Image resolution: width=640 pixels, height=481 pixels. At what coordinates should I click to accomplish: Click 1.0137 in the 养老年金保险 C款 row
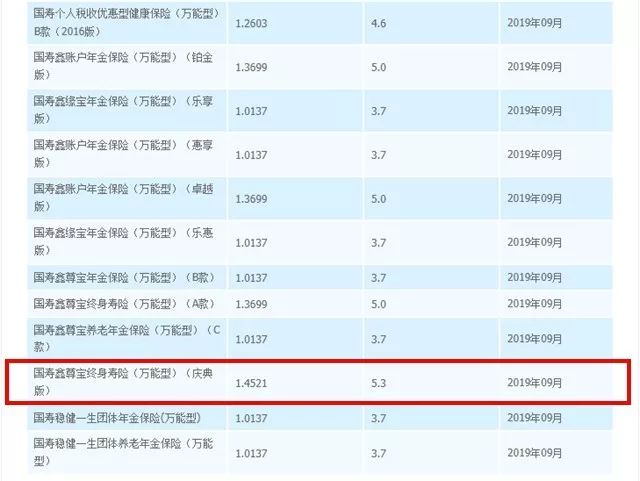251,339
